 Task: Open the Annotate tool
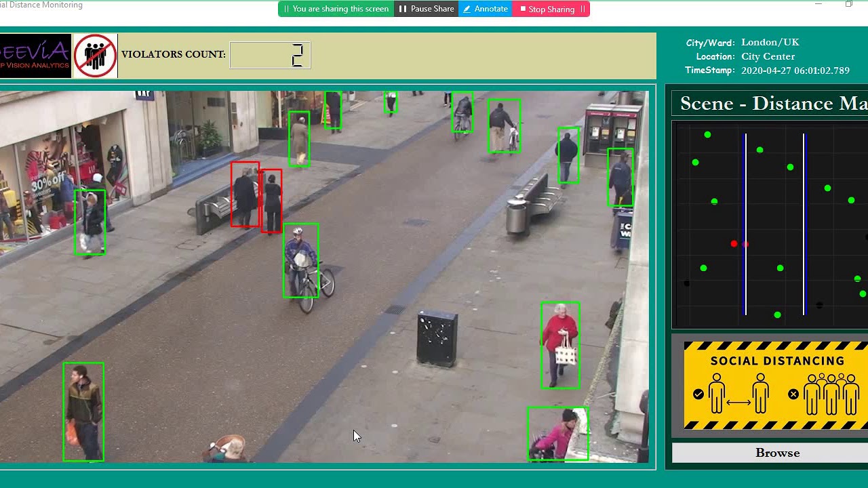pos(485,9)
